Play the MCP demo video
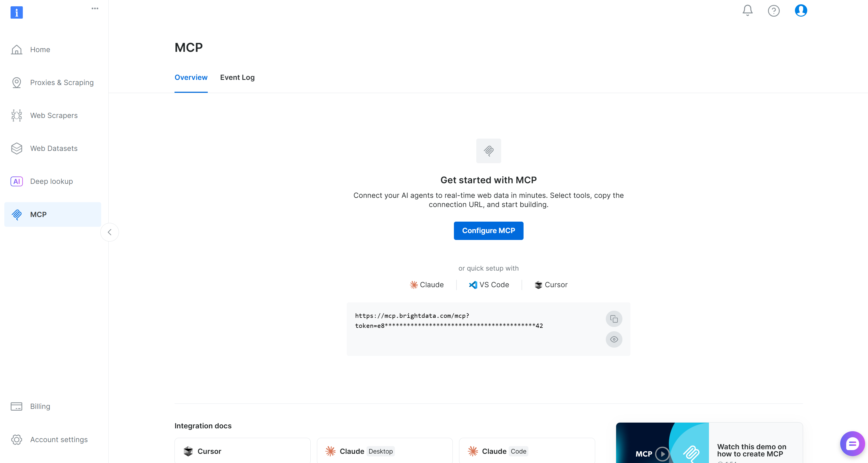The image size is (868, 463). [x=663, y=454]
